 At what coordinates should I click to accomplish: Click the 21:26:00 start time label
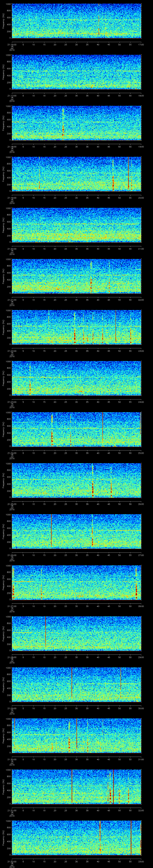click(12, 555)
